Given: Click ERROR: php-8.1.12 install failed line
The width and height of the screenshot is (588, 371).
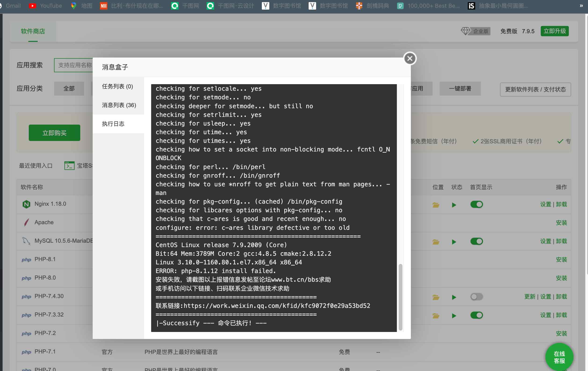Looking at the screenshot, I should tap(216, 271).
